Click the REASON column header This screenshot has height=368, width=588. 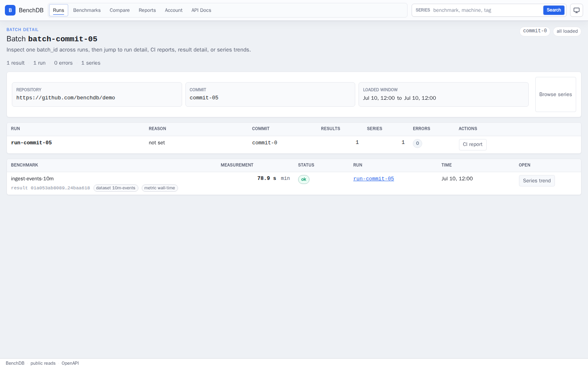click(x=157, y=129)
